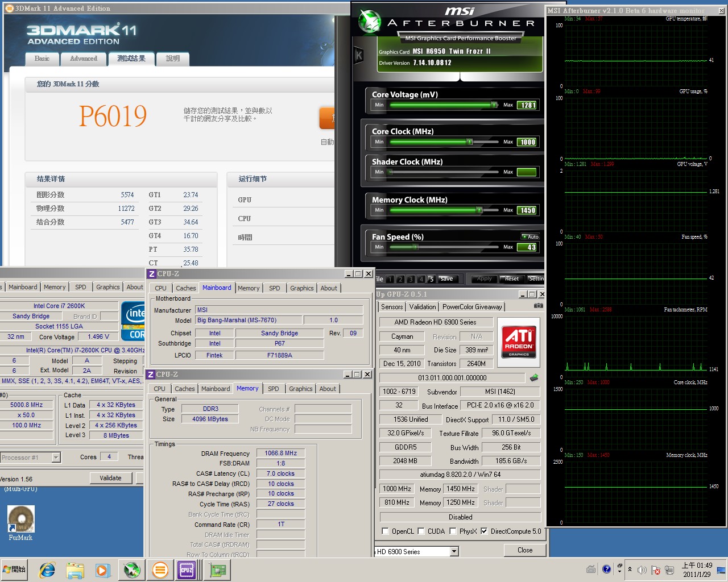
Task: Adjust the Fan Speed slider handle
Action: click(415, 247)
